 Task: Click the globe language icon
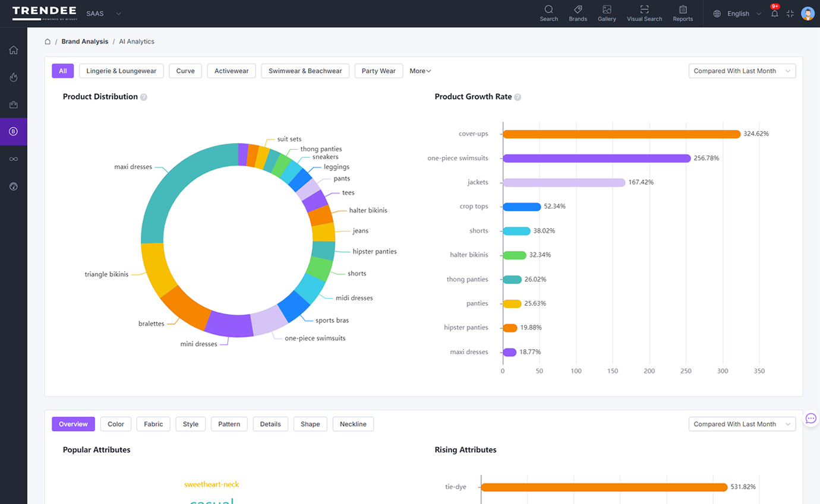coord(717,14)
